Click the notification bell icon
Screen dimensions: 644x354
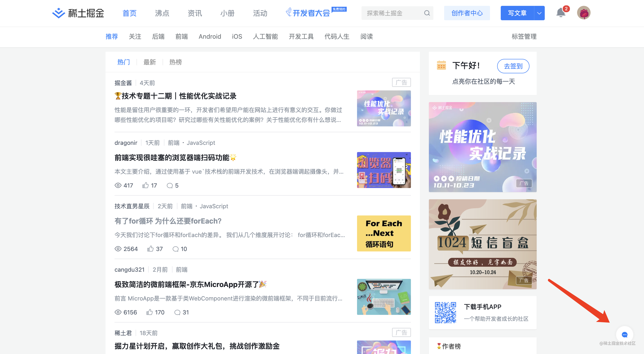pos(560,13)
